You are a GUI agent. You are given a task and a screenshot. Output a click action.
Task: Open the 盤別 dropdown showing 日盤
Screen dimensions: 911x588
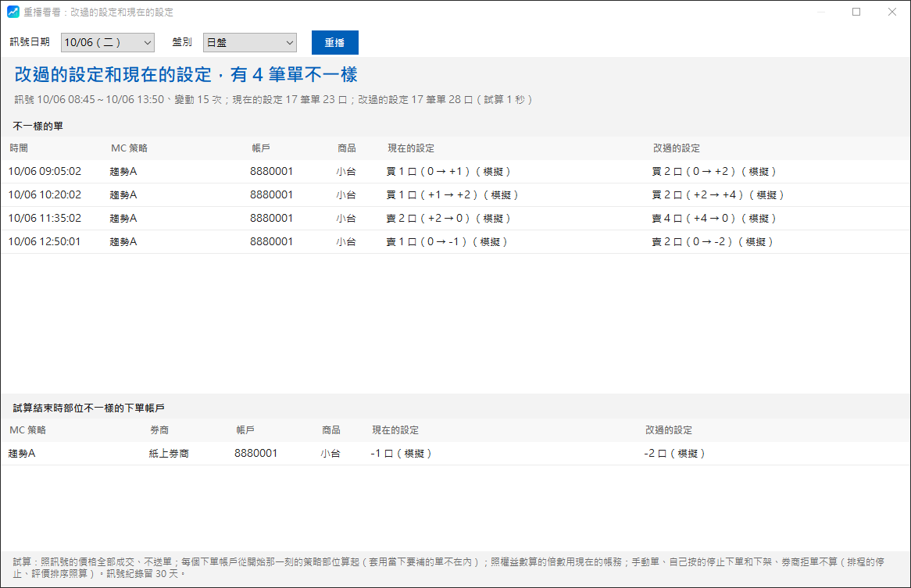[250, 42]
